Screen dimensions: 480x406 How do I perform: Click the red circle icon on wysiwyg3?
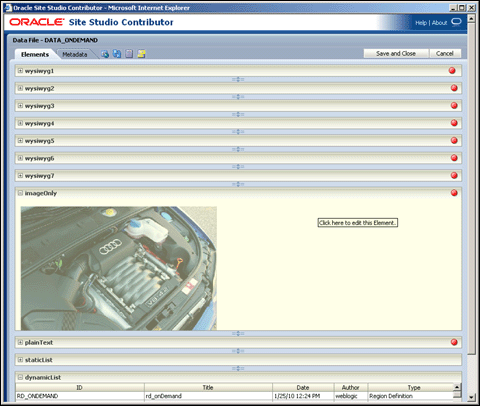pyautogui.click(x=454, y=105)
